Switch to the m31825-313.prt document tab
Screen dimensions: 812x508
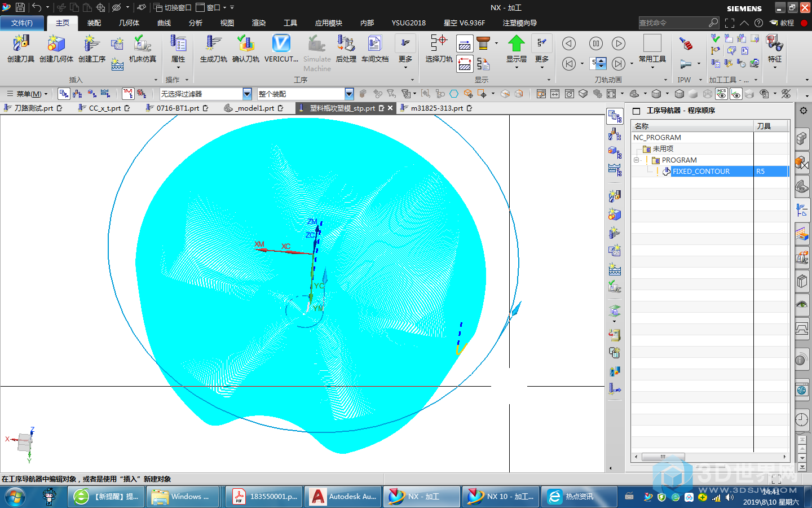(x=436, y=108)
